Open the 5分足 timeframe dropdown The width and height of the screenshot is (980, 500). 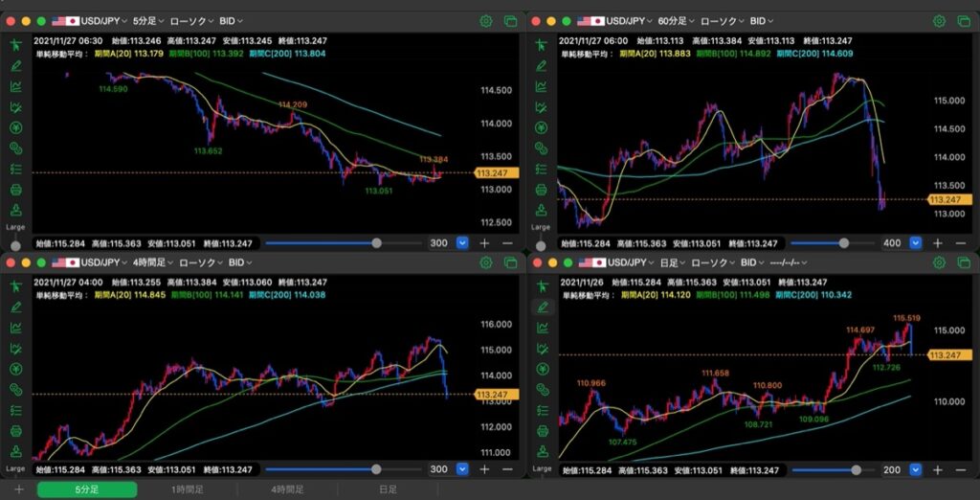click(x=148, y=21)
